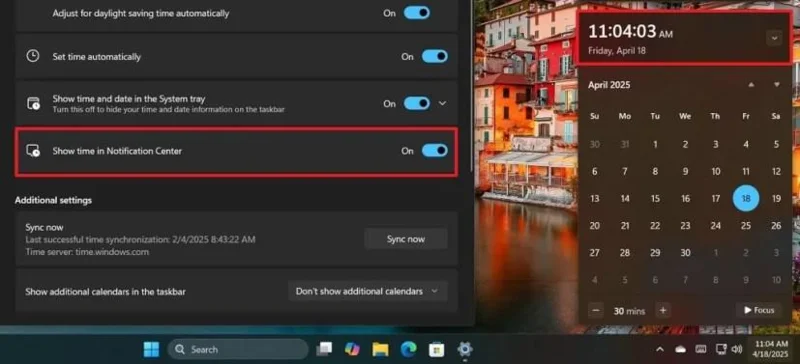Select April 1 in the calendar
The image size is (800, 364).
pos(655,144)
